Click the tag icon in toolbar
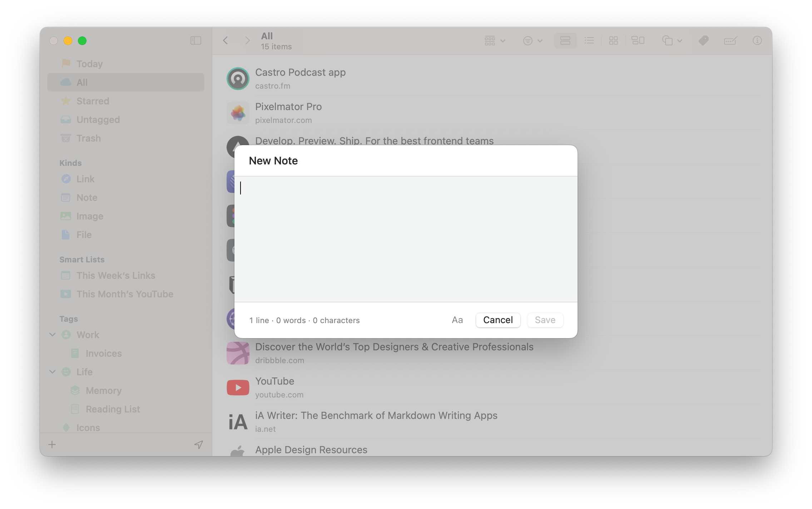Image resolution: width=812 pixels, height=509 pixels. coord(703,41)
